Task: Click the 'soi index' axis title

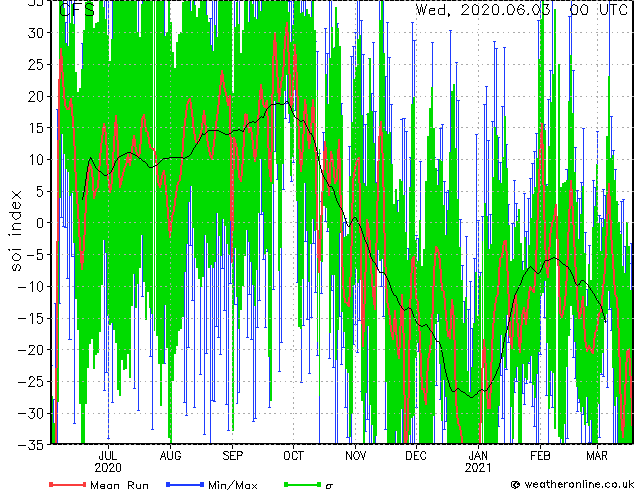Action: [x=16, y=231]
